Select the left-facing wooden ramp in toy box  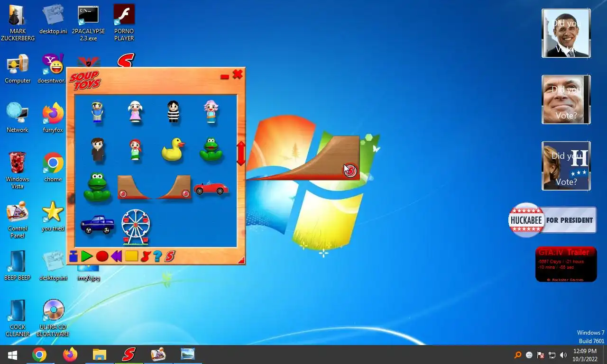(135, 187)
